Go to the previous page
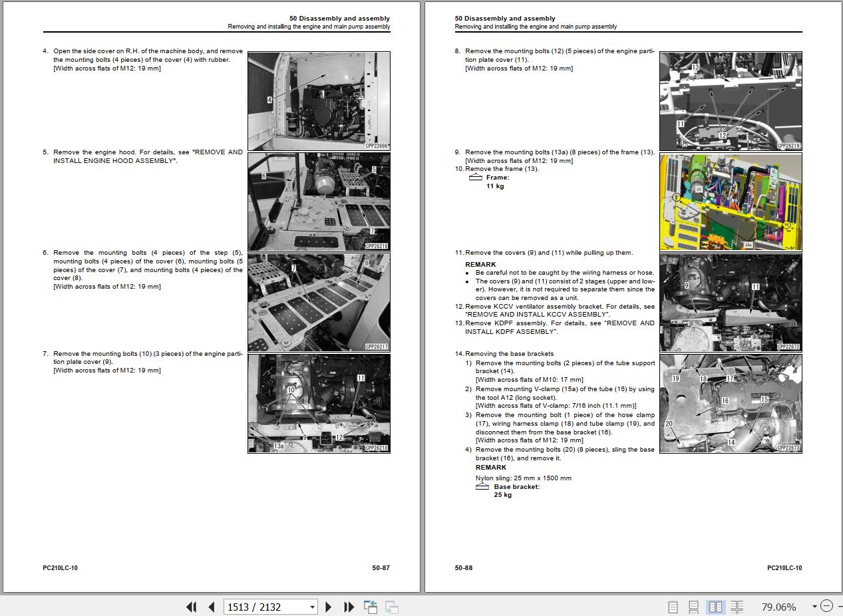The image size is (843, 616). [x=212, y=607]
